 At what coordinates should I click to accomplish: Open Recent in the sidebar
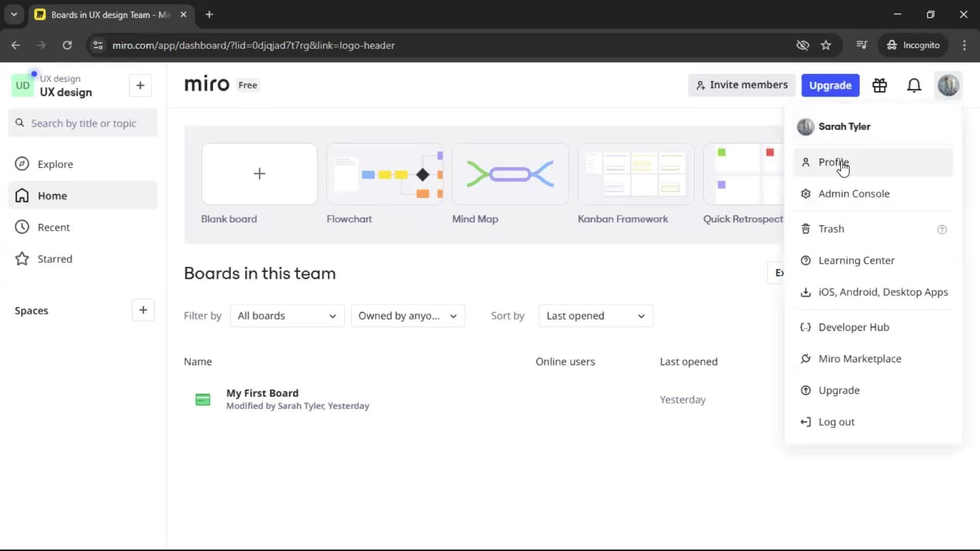[83, 227]
